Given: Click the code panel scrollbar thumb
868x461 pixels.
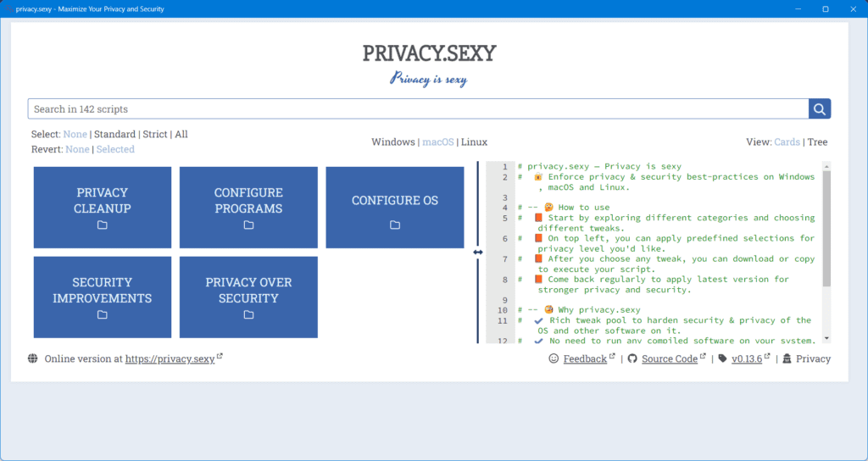Looking at the screenshot, I should [826, 228].
